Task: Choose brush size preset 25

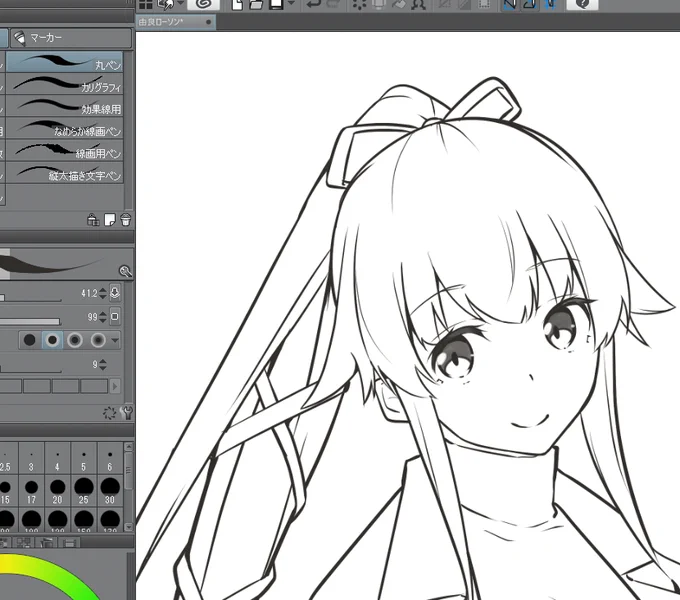Action: tap(84, 492)
